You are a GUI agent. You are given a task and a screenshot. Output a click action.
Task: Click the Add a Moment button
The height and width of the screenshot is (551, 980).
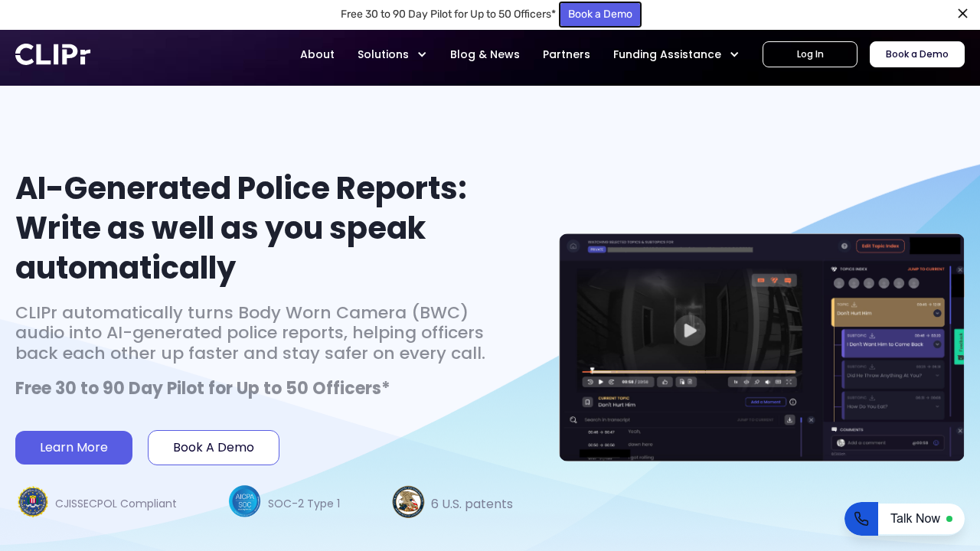766,402
